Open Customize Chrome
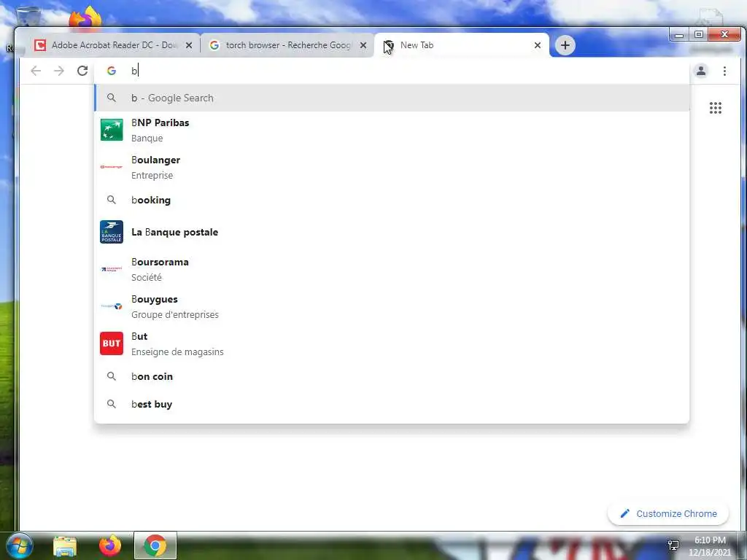Viewport: 747px width, 560px height. click(668, 514)
